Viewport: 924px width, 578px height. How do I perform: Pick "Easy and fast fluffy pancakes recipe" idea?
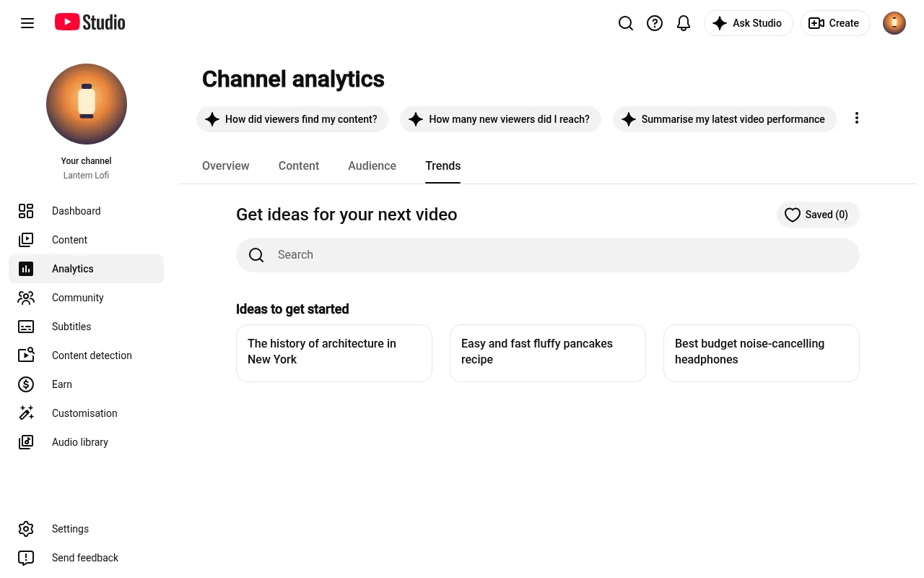click(x=548, y=353)
